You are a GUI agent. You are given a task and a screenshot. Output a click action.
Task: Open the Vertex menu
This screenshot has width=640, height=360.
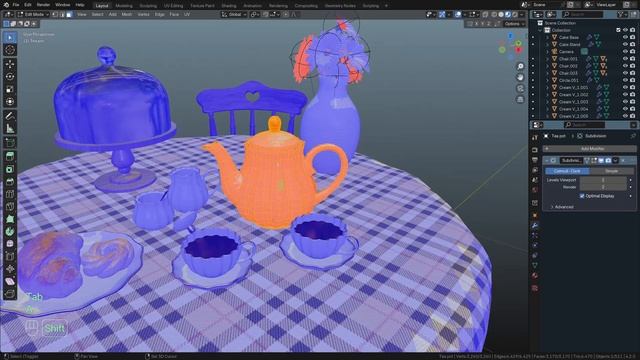coord(143,14)
